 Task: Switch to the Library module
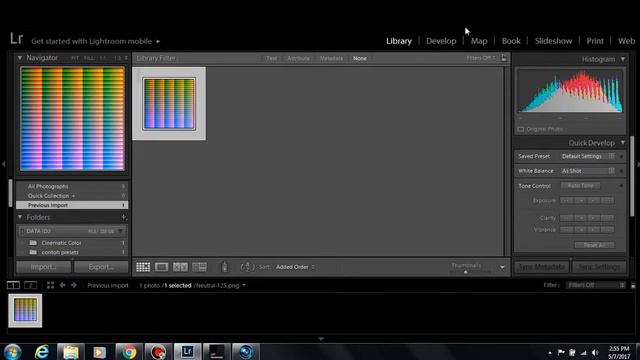[x=399, y=41]
